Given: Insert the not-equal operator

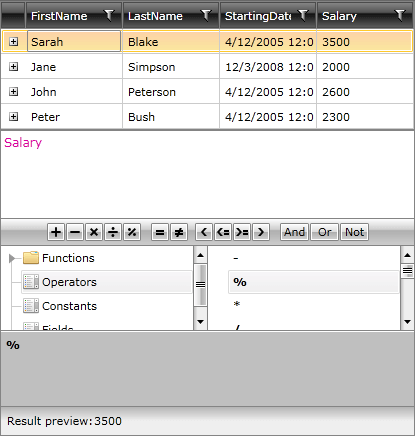Looking at the screenshot, I should coord(179,232).
